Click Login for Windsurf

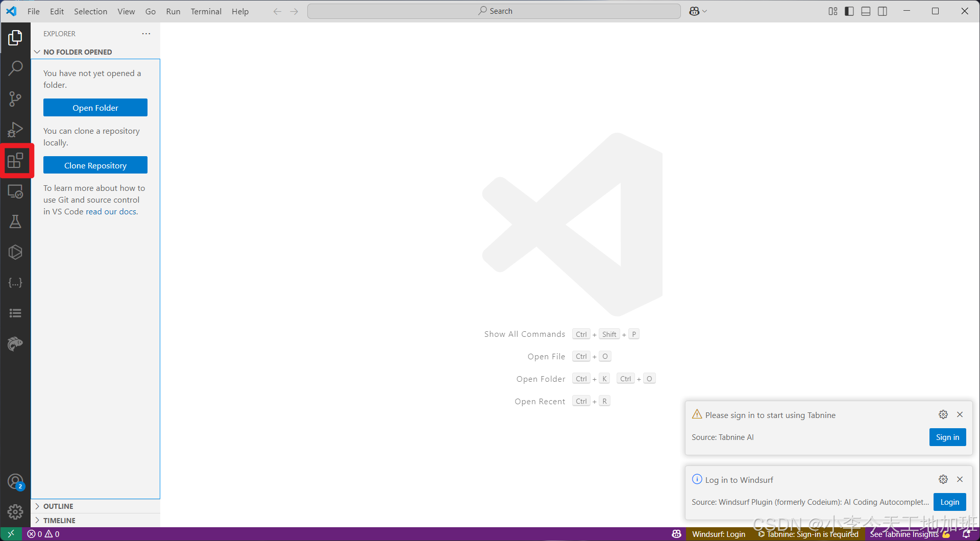[949, 502]
